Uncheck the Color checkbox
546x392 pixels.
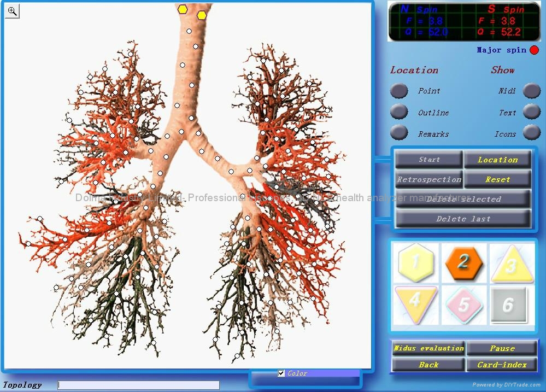[x=281, y=373]
